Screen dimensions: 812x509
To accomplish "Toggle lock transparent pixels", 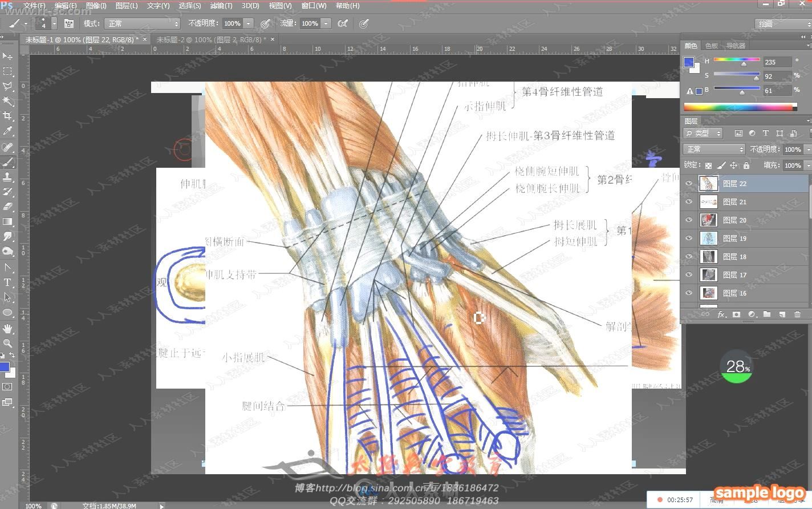I will (x=708, y=165).
